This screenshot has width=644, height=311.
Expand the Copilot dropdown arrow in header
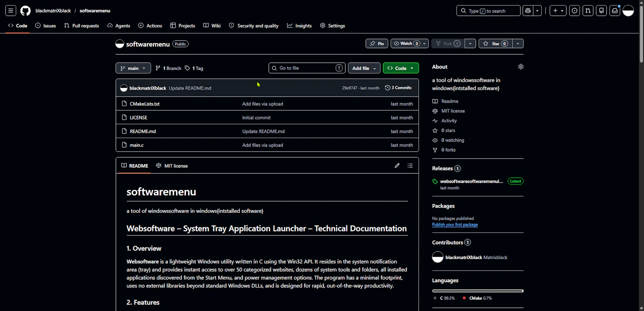(537, 11)
